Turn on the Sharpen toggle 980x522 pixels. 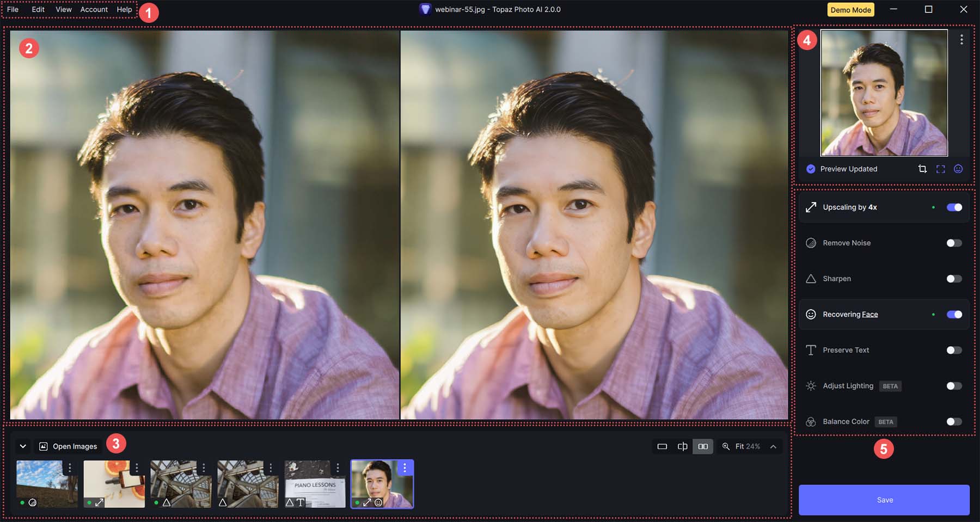point(954,279)
